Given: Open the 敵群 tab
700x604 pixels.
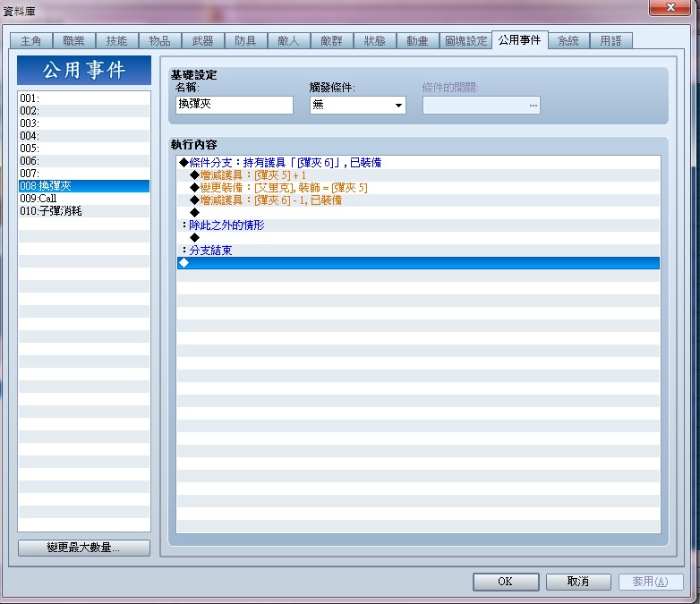Looking at the screenshot, I should click(x=331, y=40).
